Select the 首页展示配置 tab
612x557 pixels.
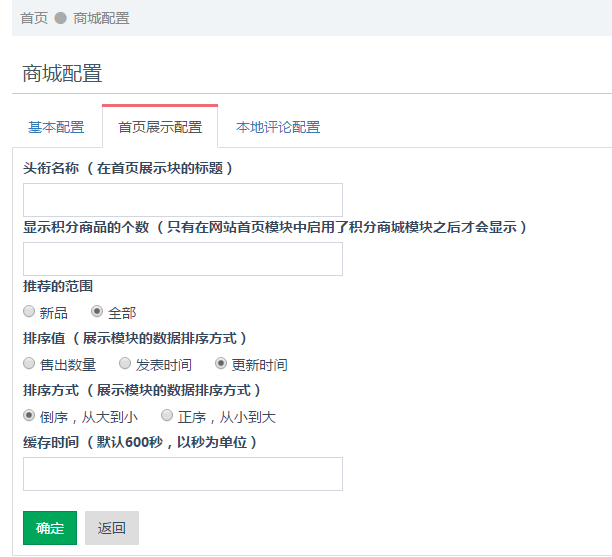[x=160, y=127]
